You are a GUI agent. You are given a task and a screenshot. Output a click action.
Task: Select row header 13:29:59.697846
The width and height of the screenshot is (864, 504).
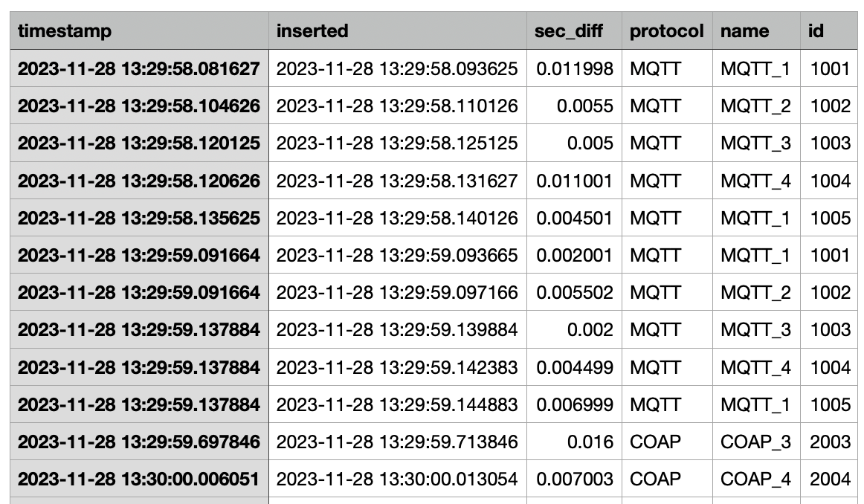(x=139, y=442)
